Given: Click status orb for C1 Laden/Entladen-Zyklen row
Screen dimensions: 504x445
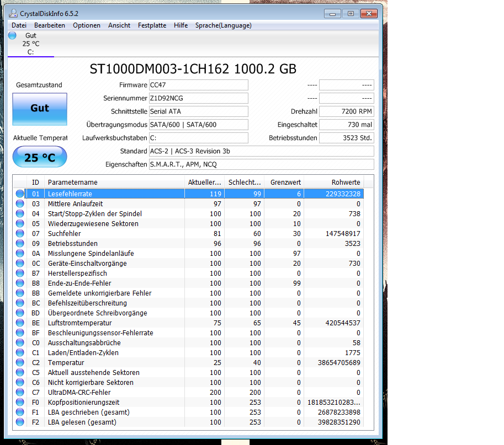Looking at the screenshot, I should coord(20,352).
